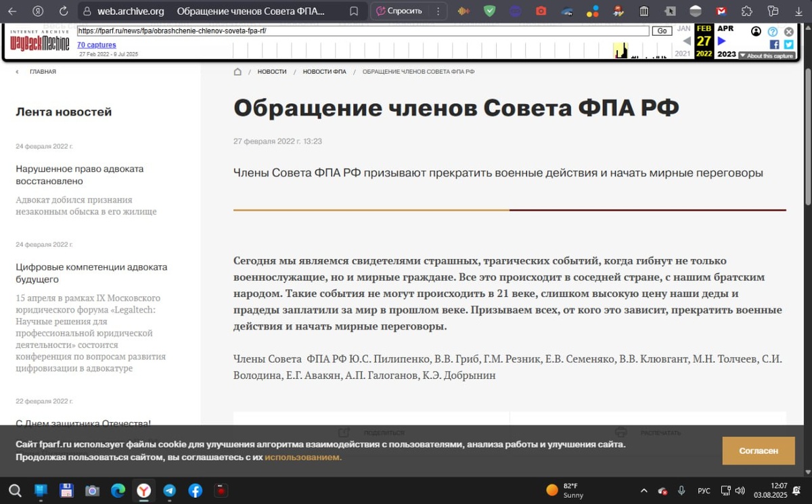Open the red-white envelope mail extension
The width and height of the screenshot is (812, 504).
[x=721, y=11]
